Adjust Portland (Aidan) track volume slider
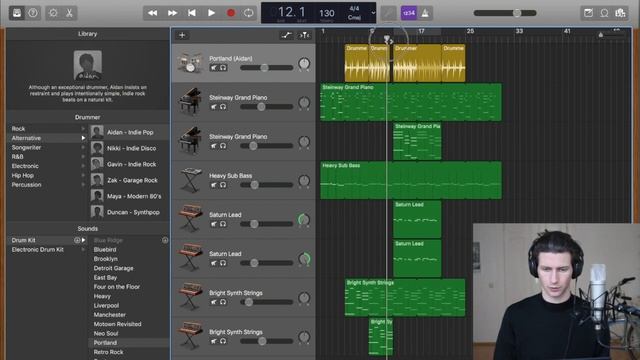 pos(267,68)
